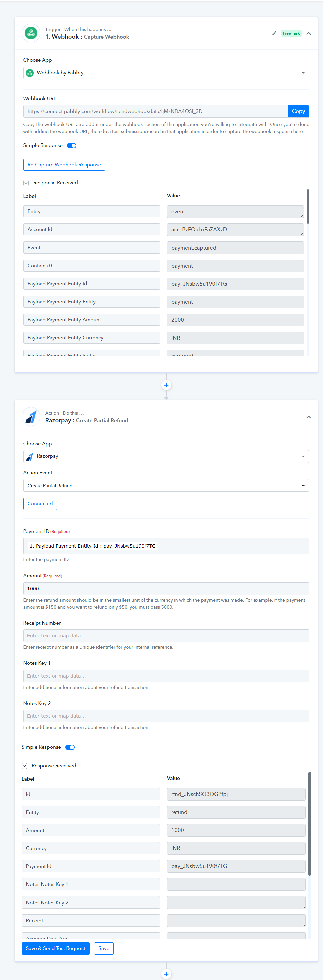
Task: Click the Payment ID input field
Action: [166, 546]
